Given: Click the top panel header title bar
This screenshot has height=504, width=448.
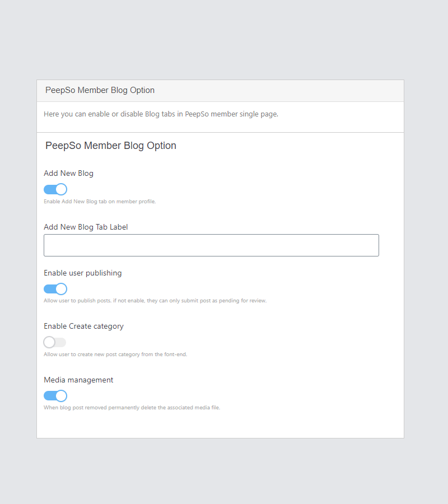Looking at the screenshot, I should click(x=220, y=91).
